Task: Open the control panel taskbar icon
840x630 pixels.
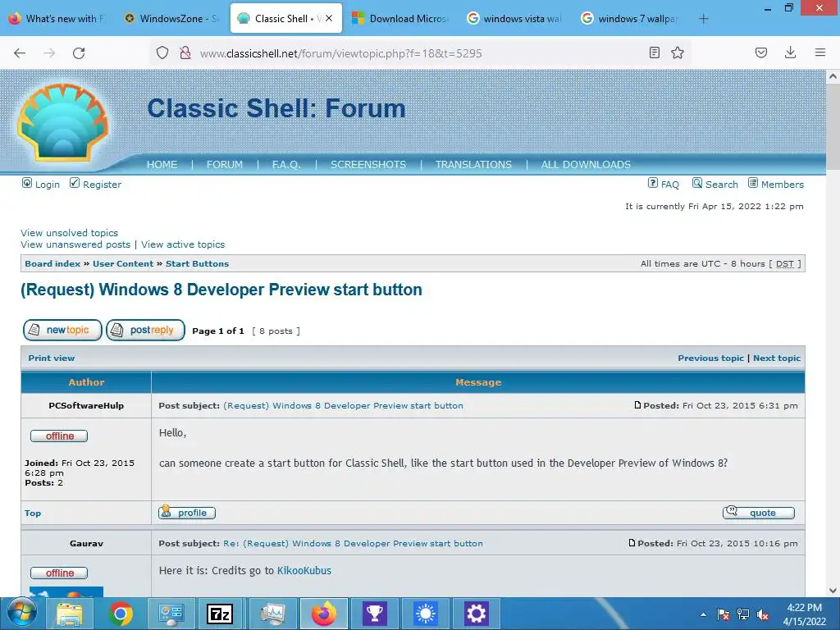Action: 171,614
